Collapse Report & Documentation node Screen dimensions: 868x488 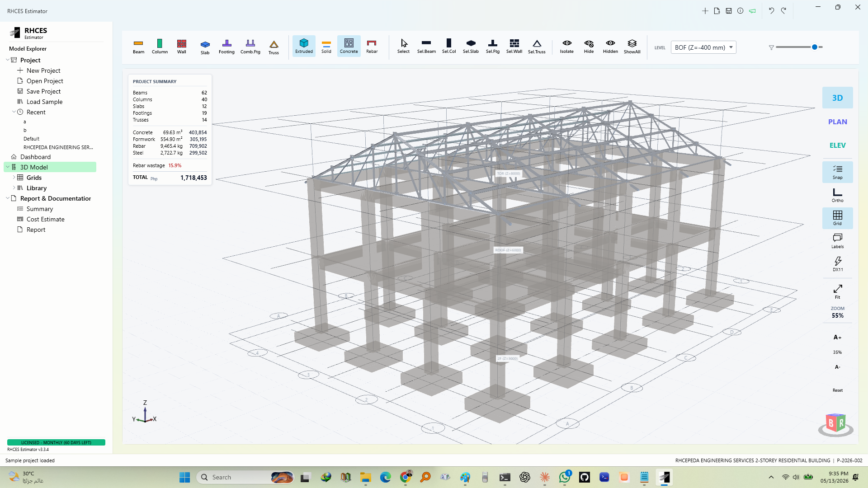8,198
